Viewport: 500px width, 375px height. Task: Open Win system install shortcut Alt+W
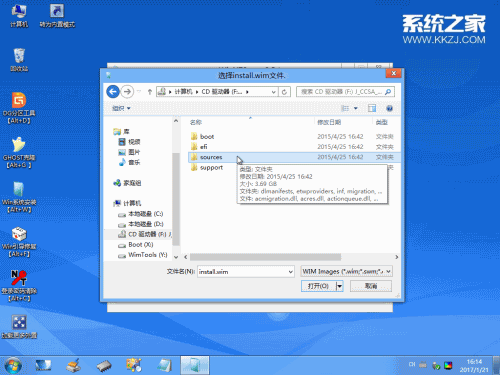click(19, 197)
